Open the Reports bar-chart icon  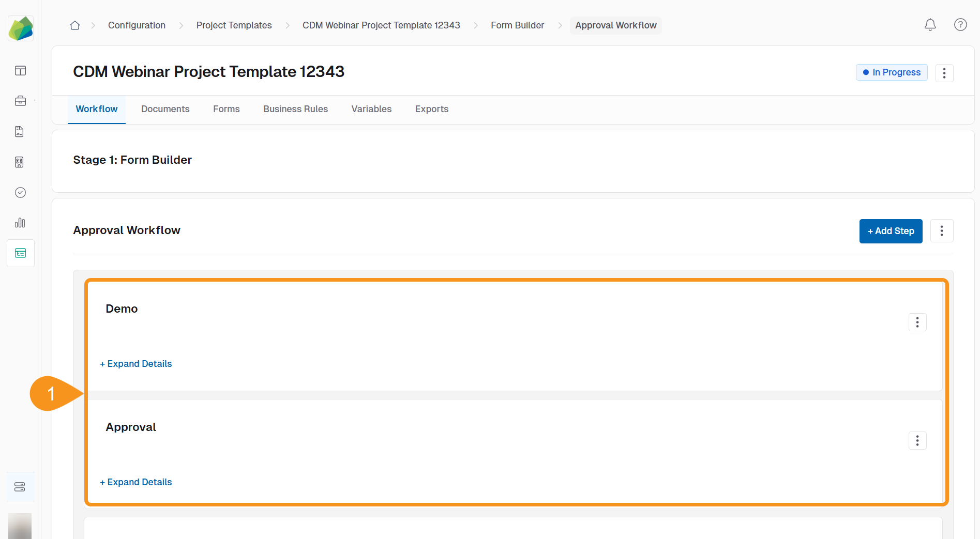pos(20,223)
